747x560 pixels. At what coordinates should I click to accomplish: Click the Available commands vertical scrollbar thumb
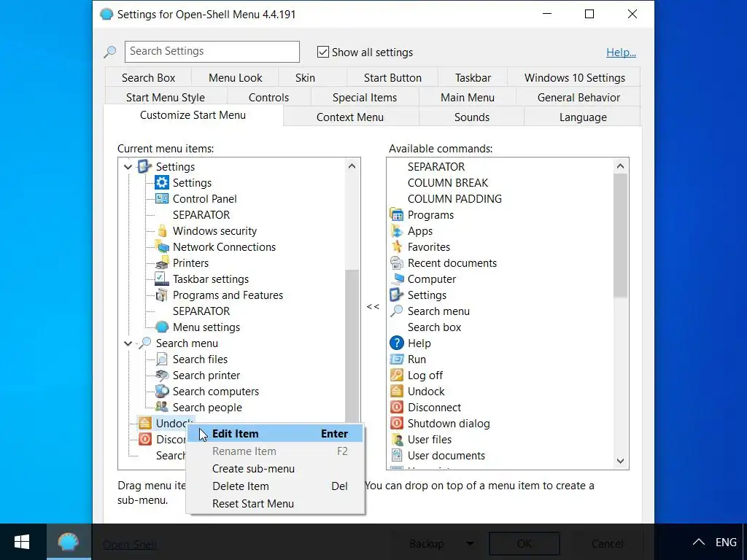click(620, 236)
